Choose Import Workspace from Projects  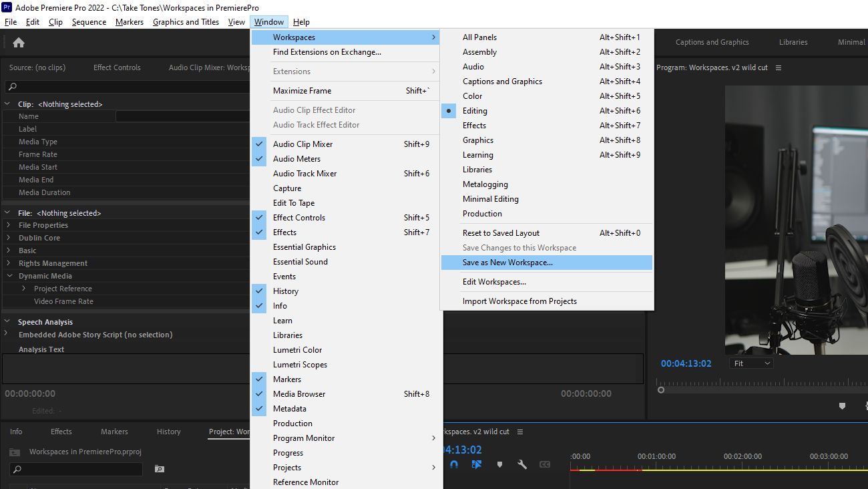[547, 301]
